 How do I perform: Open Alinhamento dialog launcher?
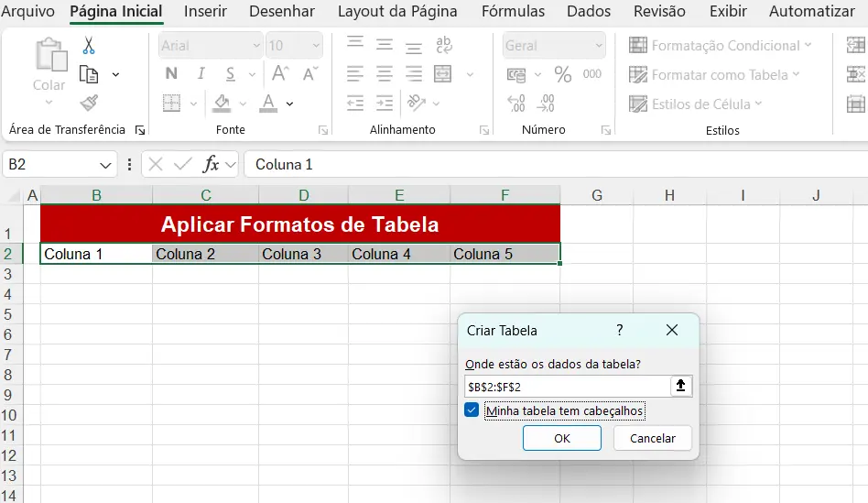click(x=484, y=130)
